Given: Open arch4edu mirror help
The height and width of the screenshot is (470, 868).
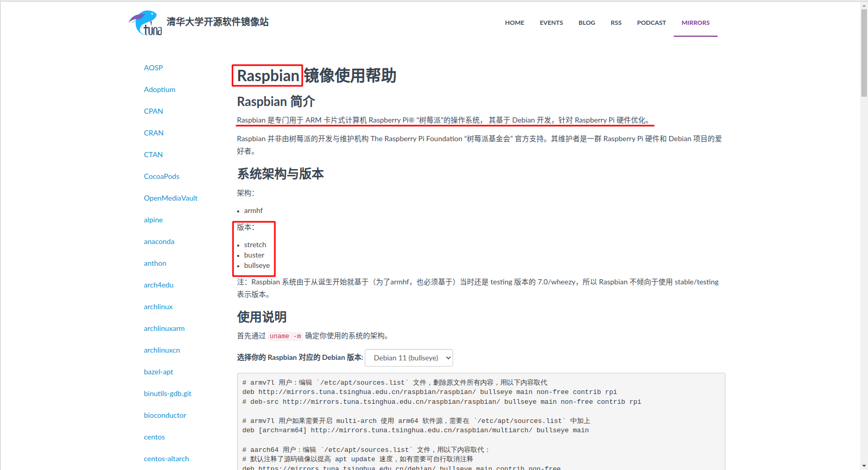Looking at the screenshot, I should [159, 285].
